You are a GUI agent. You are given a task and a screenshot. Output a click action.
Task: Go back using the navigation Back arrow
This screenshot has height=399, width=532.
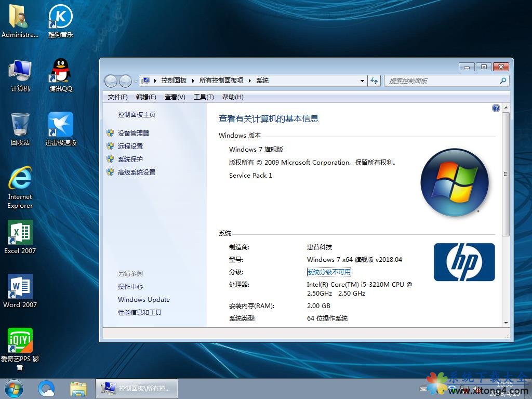pyautogui.click(x=111, y=81)
